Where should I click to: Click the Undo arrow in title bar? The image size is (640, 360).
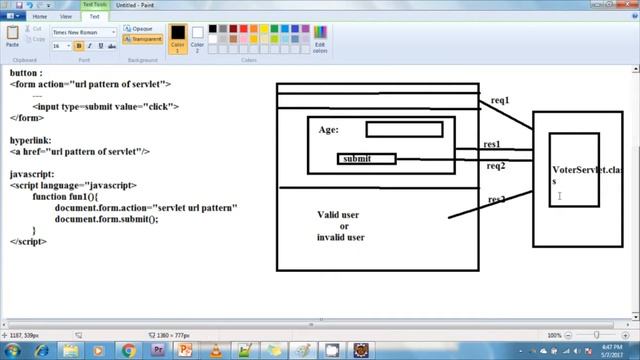pos(29,5)
